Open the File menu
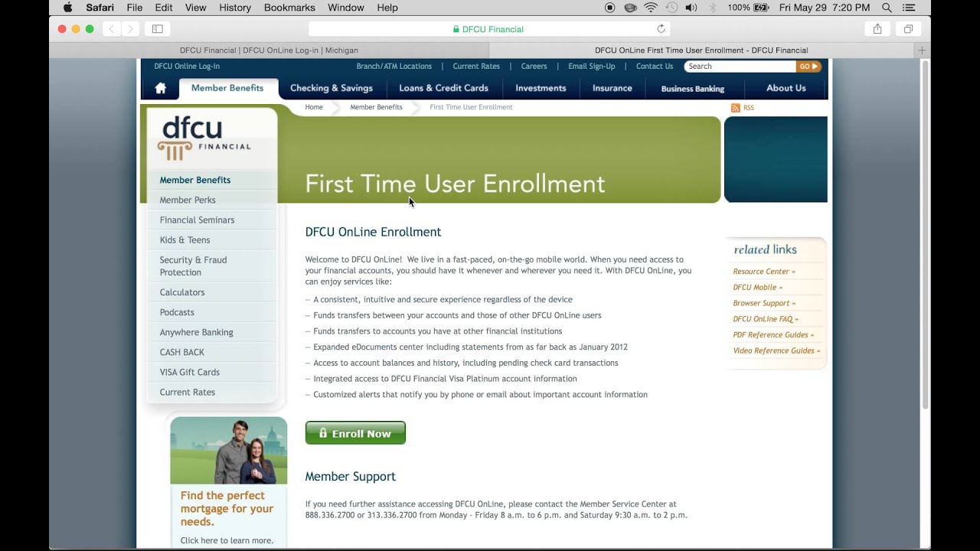The height and width of the screenshot is (551, 980). 135,8
